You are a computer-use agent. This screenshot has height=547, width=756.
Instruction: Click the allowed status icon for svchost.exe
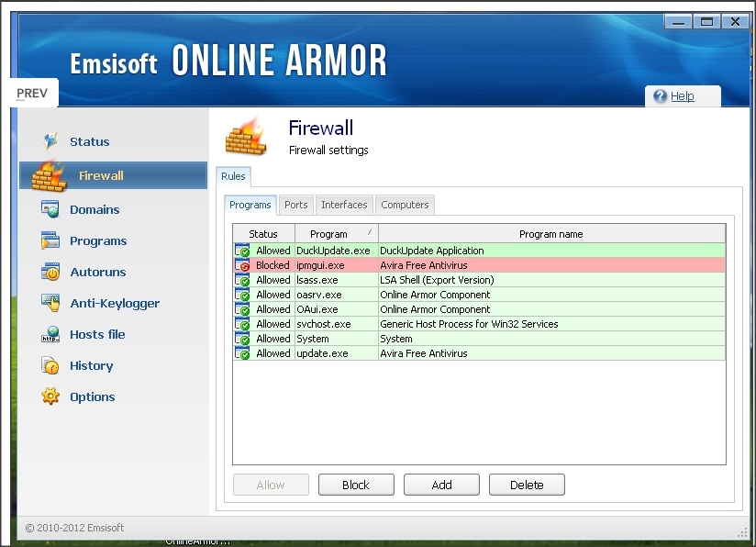[242, 324]
